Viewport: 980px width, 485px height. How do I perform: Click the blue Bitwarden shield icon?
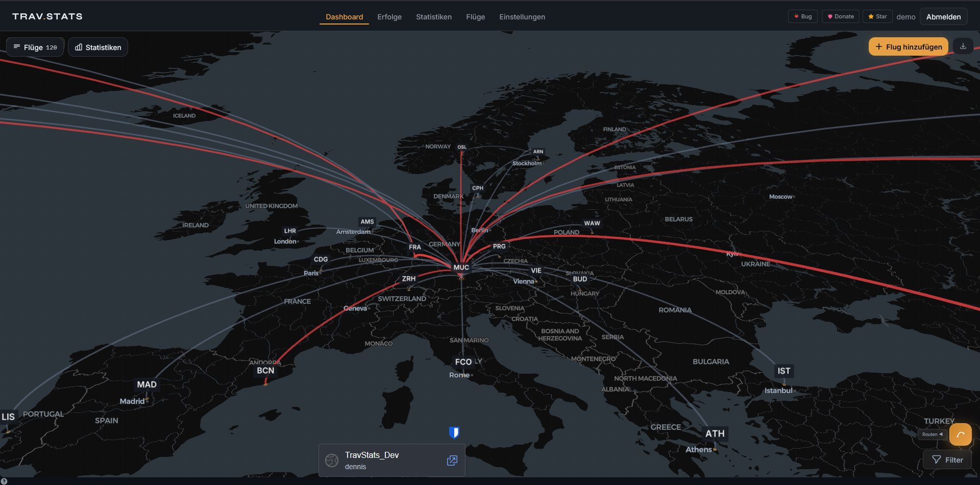click(x=454, y=433)
